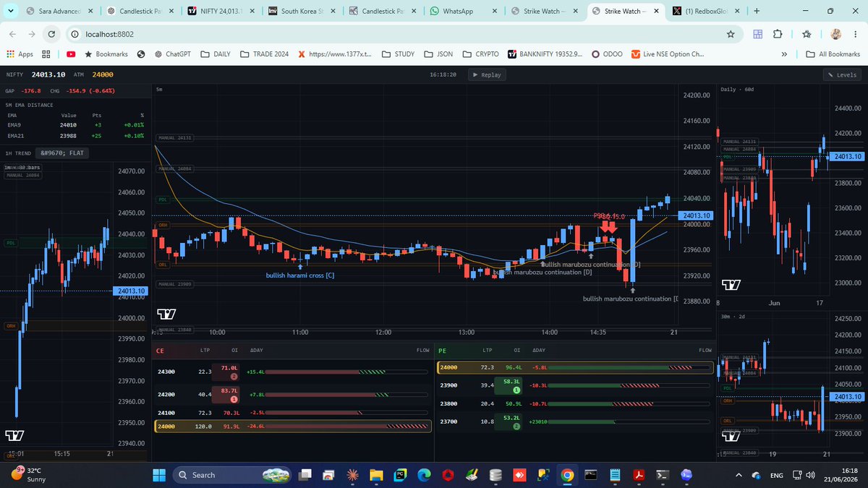This screenshot has height=488, width=868.
Task: Show more bookmarks via the chevron
Action: (x=784, y=54)
